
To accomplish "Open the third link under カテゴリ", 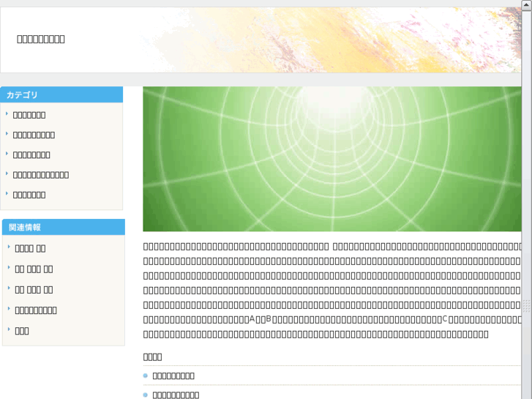I will 31,155.
